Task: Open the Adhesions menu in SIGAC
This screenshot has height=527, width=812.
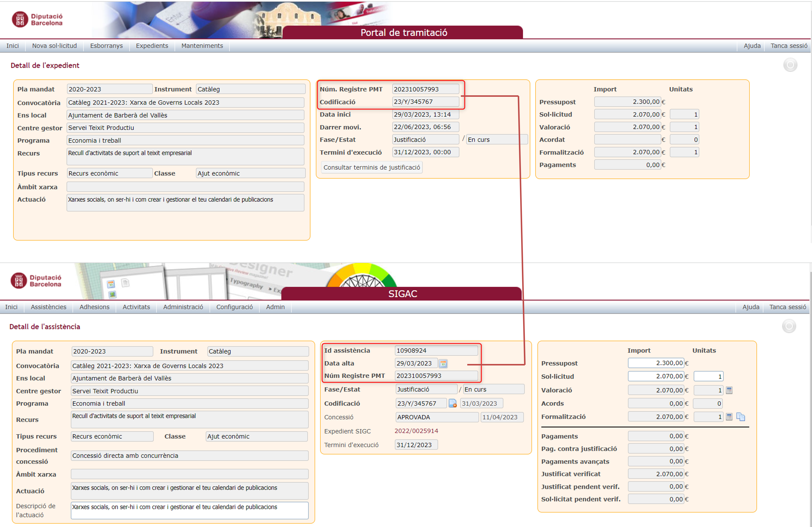Action: pyautogui.click(x=94, y=307)
